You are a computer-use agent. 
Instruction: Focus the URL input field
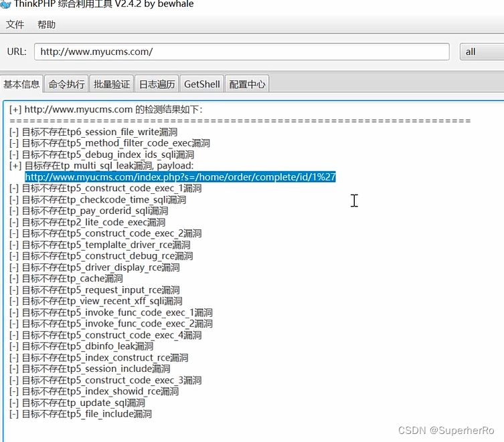pyautogui.click(x=242, y=51)
